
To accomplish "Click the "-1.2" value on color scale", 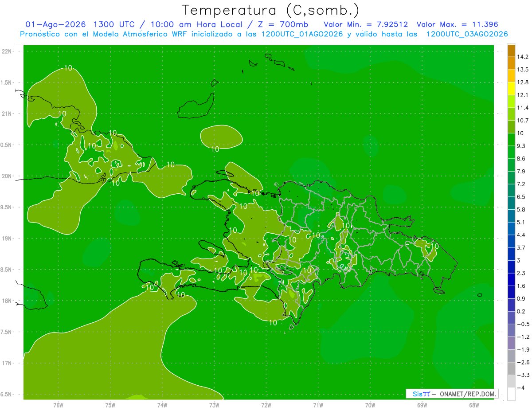I will (x=523, y=337).
